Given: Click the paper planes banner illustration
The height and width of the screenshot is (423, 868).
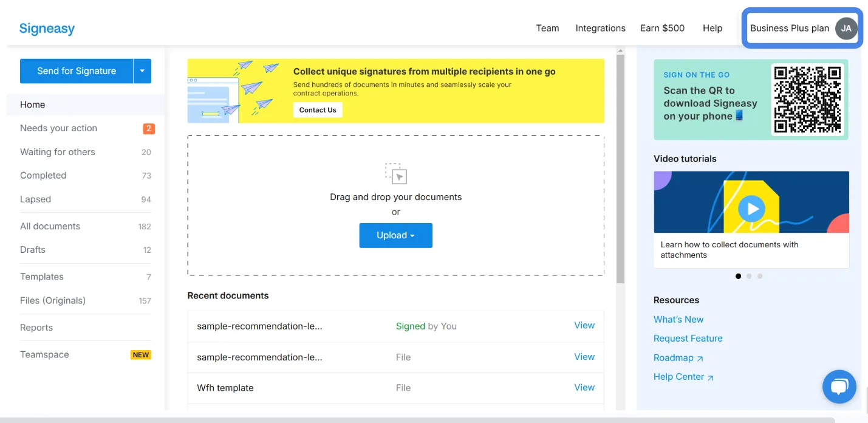Looking at the screenshot, I should tap(234, 91).
